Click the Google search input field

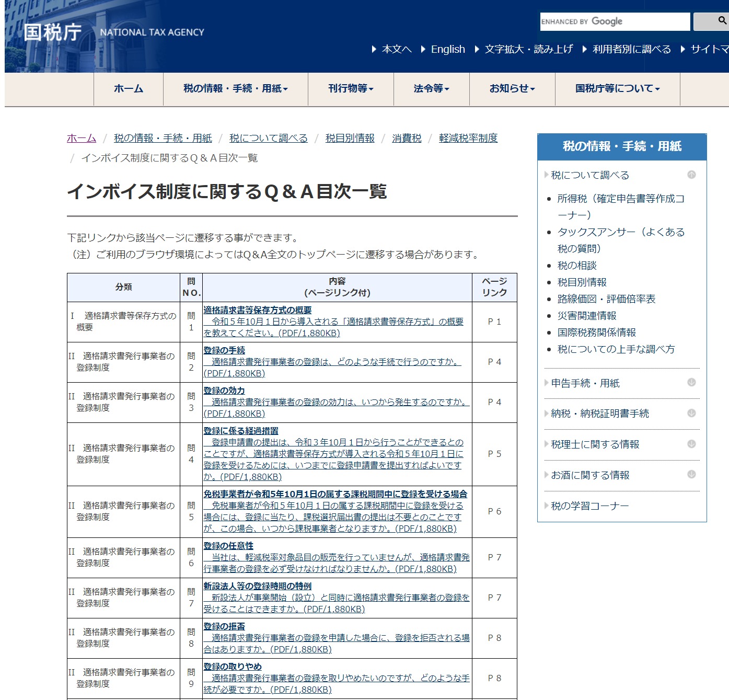pos(615,21)
